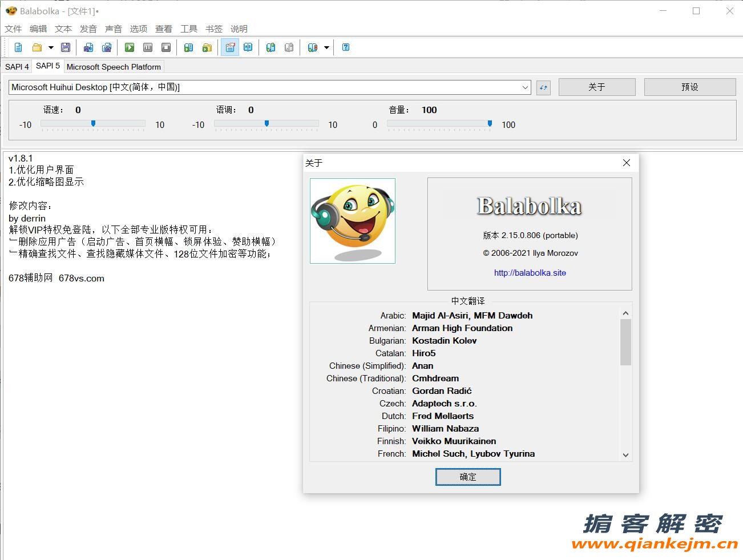Expand the arrow beside the bookmark icon
Image resolution: width=743 pixels, height=560 pixels.
point(326,47)
